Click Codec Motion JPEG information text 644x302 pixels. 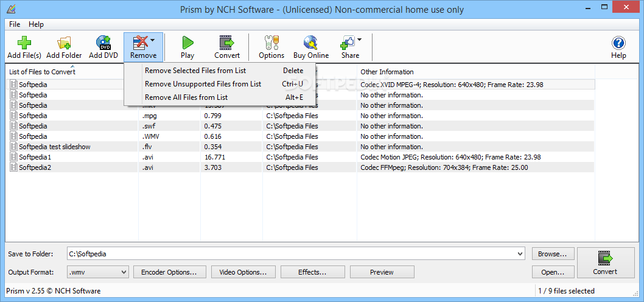click(x=450, y=157)
